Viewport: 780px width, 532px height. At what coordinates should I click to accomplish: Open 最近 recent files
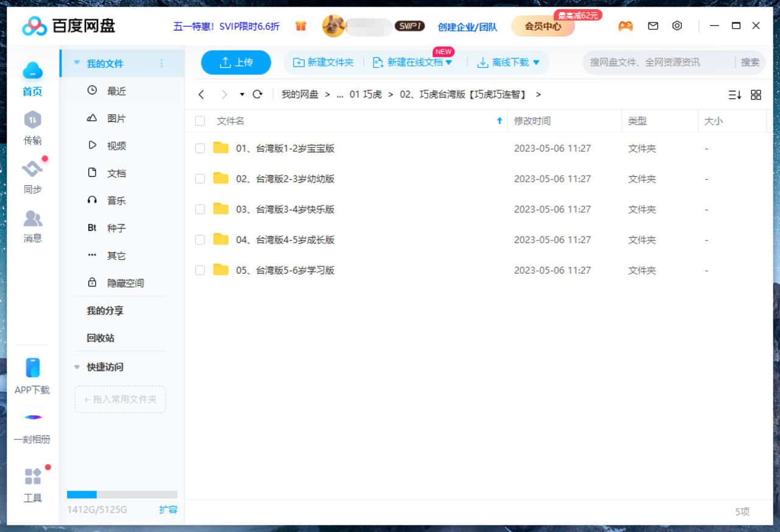(116, 91)
